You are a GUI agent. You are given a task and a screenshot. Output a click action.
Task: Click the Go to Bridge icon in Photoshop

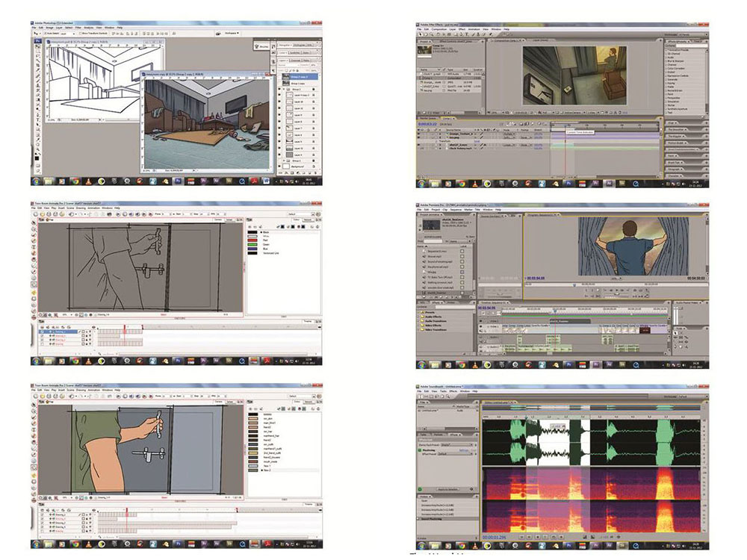[218, 34]
